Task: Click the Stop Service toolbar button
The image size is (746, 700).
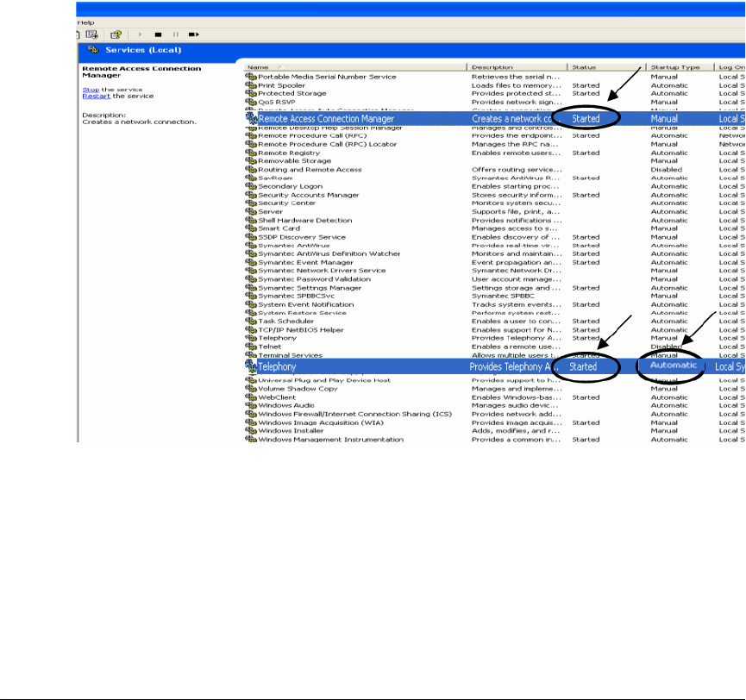Action: [159, 34]
